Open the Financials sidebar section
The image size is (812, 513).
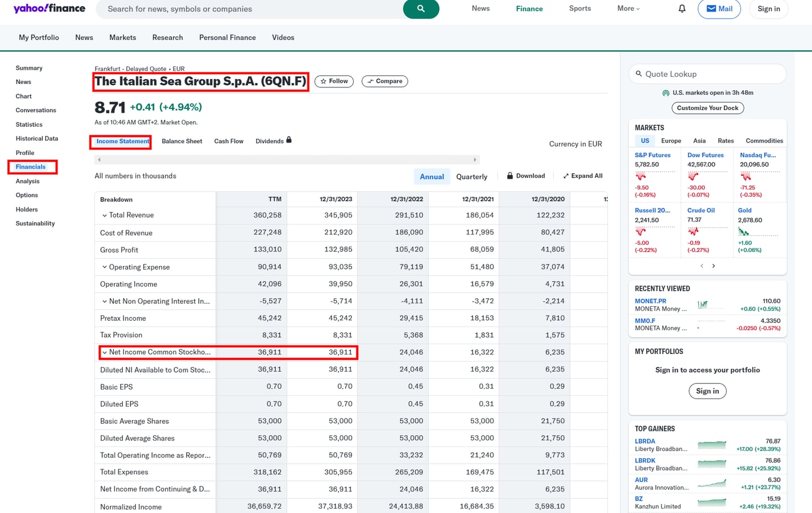32,167
